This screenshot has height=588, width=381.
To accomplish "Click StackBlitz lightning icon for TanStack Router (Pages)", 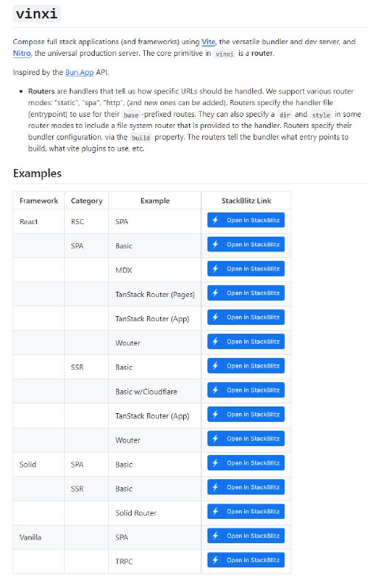I will [216, 293].
